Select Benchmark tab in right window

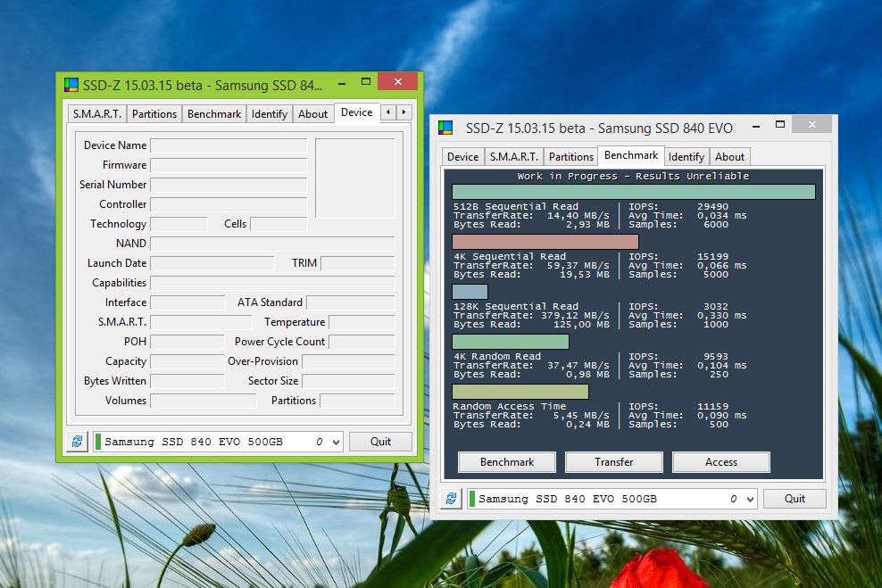pos(631,155)
